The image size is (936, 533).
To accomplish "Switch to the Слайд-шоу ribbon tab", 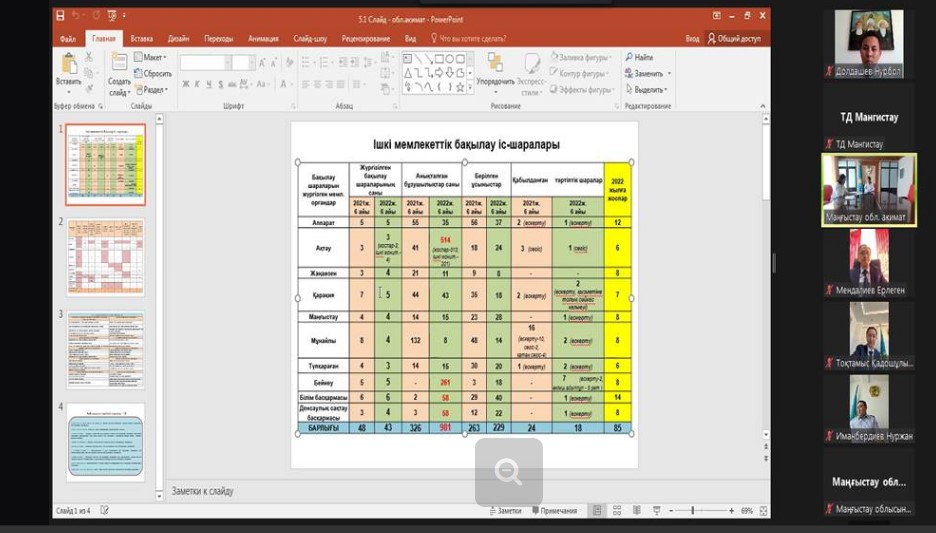I will [310, 39].
